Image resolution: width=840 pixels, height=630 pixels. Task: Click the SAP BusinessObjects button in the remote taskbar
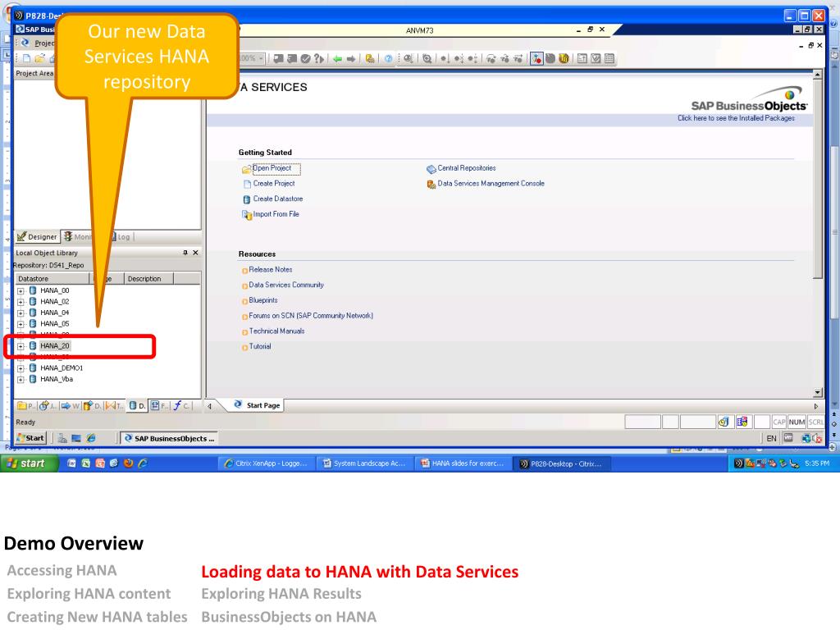coord(169,439)
